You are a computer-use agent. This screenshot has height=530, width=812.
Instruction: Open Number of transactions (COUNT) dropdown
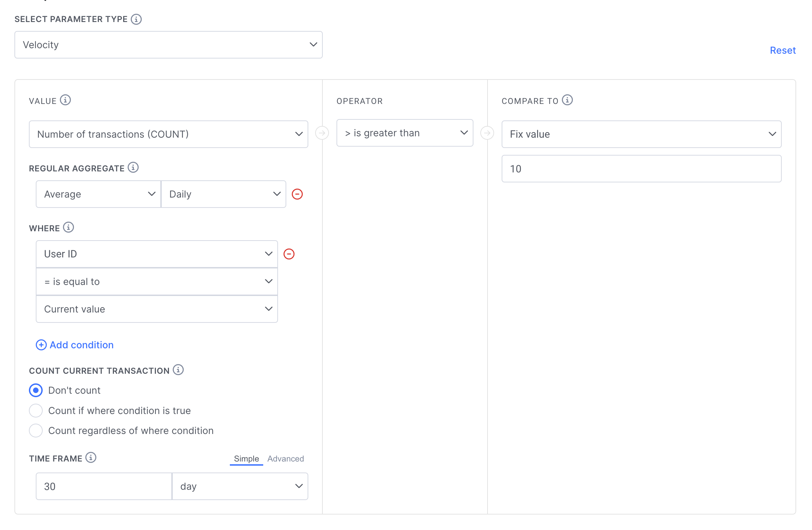point(169,134)
